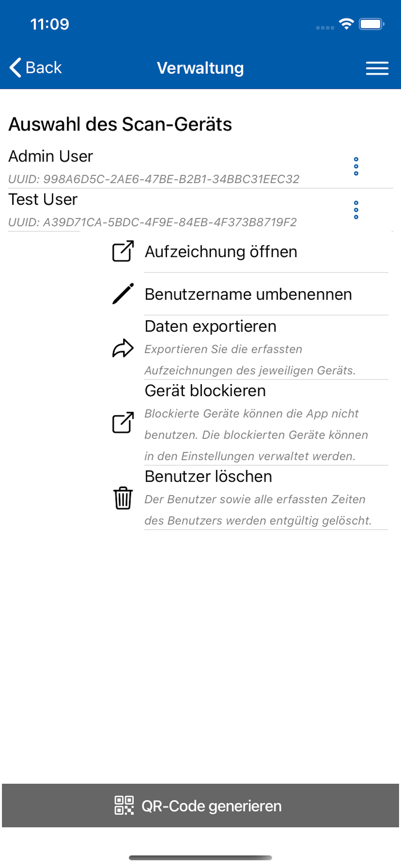The height and width of the screenshot is (868, 401).
Task: Tap the pencil rename icon
Action: [x=123, y=294]
